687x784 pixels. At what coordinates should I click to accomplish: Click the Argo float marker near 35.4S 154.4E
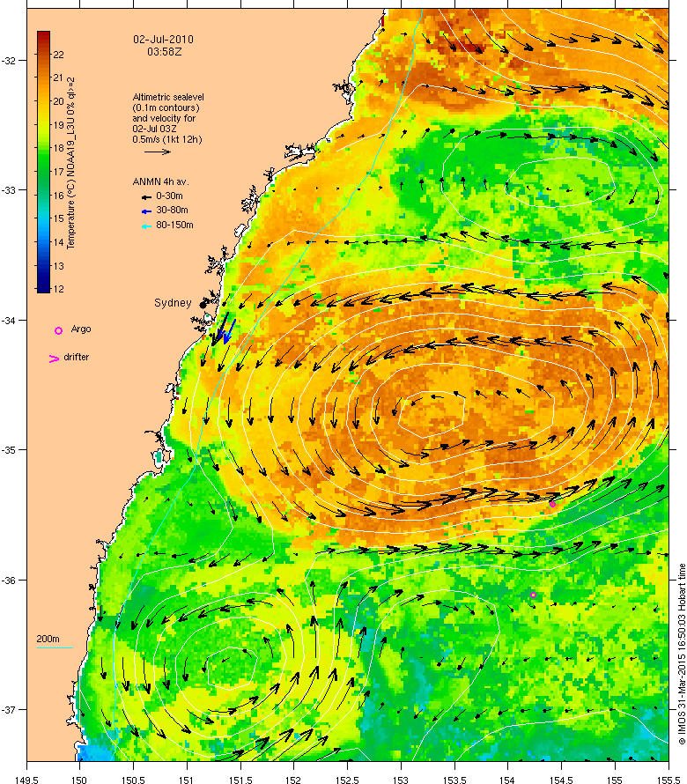tap(552, 504)
